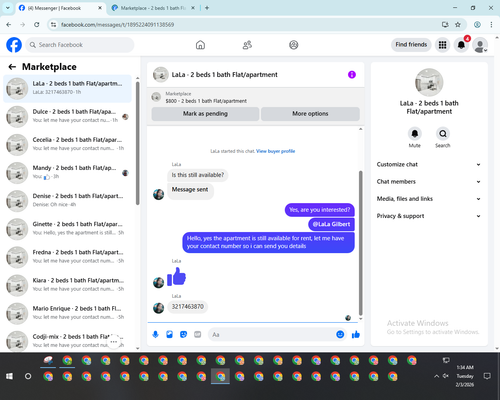The image size is (500, 400).
Task: Click the Marketplace $800 listing banner
Action: click(256, 97)
